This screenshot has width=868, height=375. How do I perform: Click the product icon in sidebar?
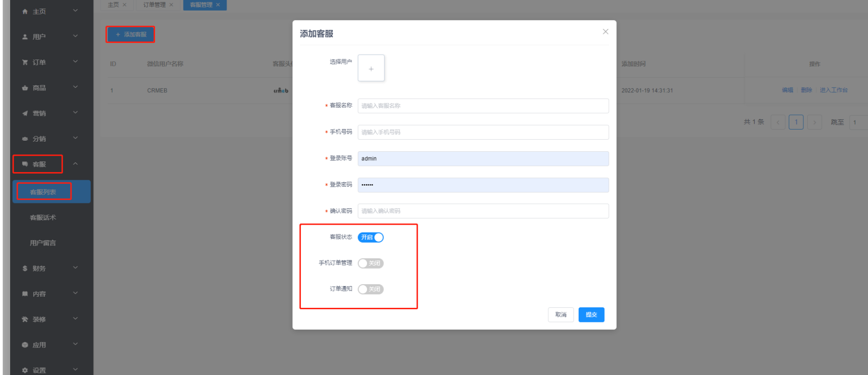[25, 88]
